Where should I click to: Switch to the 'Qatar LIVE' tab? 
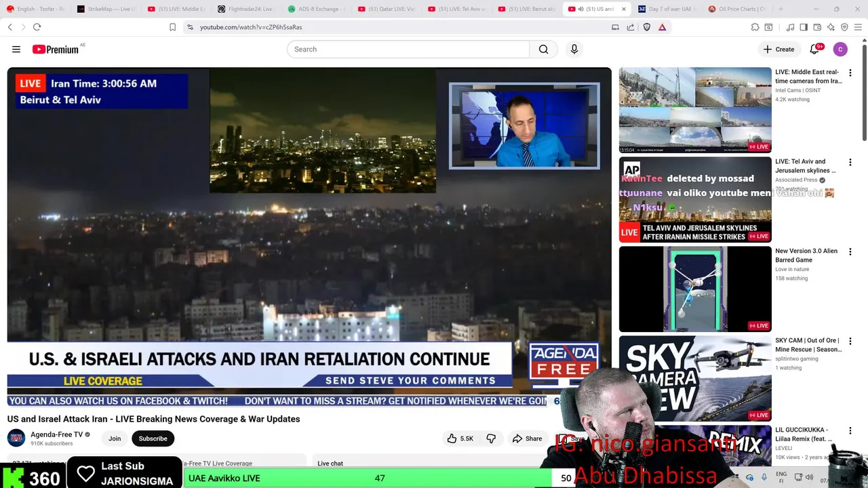(387, 9)
